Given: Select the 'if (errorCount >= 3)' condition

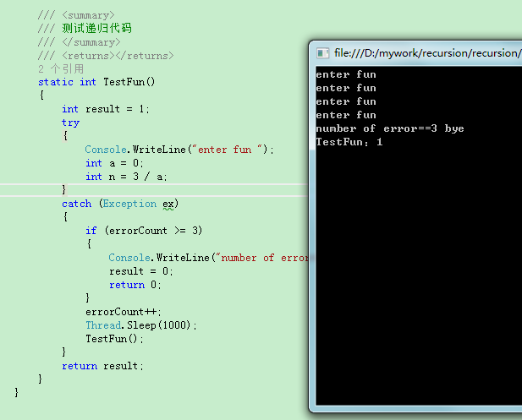Looking at the screenshot, I should (x=144, y=231).
